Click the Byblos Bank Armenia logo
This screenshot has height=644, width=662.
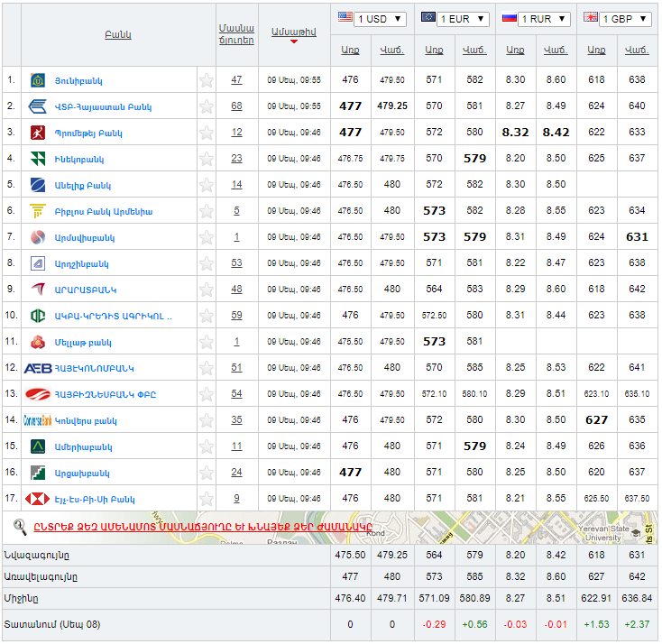[38, 211]
